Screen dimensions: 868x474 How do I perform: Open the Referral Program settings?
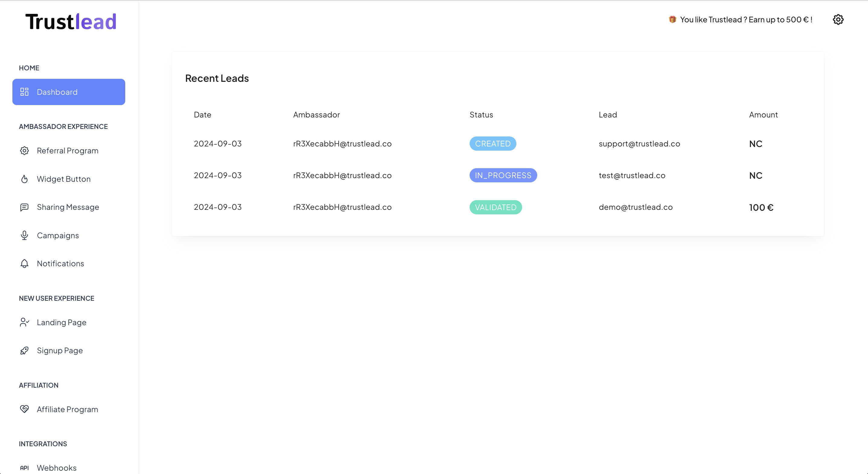[68, 150]
